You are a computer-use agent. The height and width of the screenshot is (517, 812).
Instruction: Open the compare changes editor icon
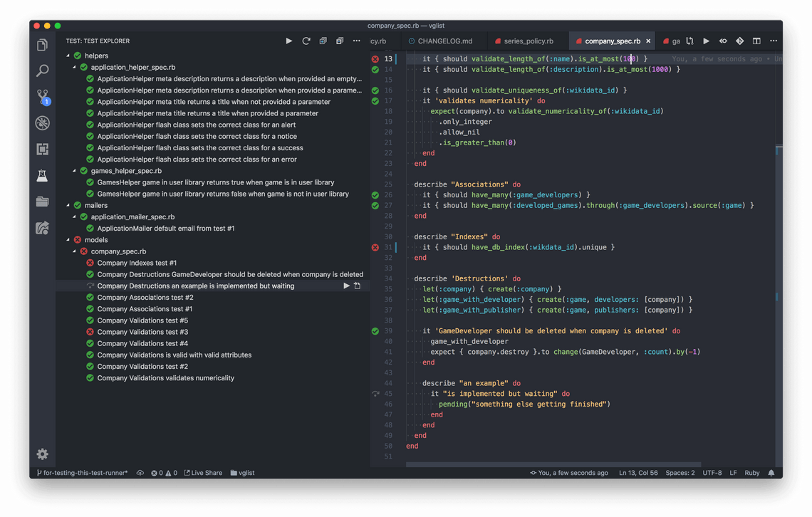pos(689,41)
